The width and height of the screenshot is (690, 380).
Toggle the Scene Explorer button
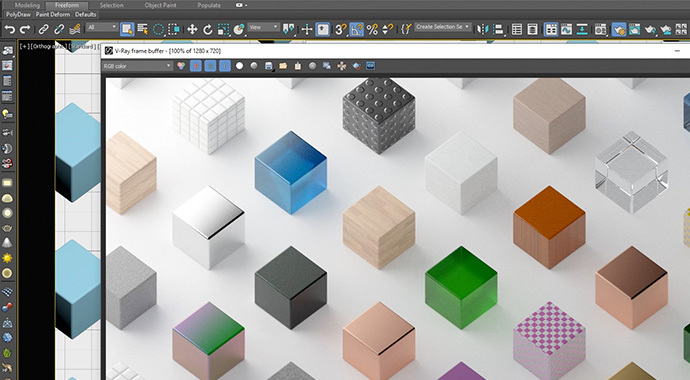517,29
